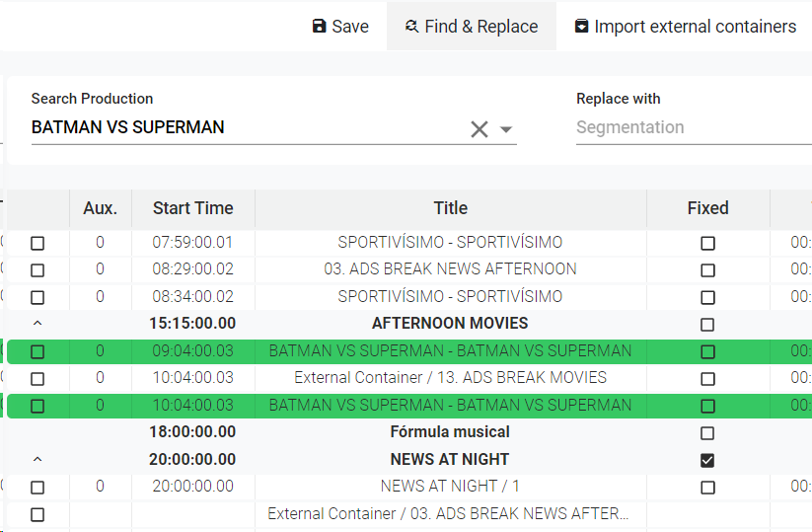Select first highlighted BATMAN VS SUPERMAN row

click(x=37, y=351)
